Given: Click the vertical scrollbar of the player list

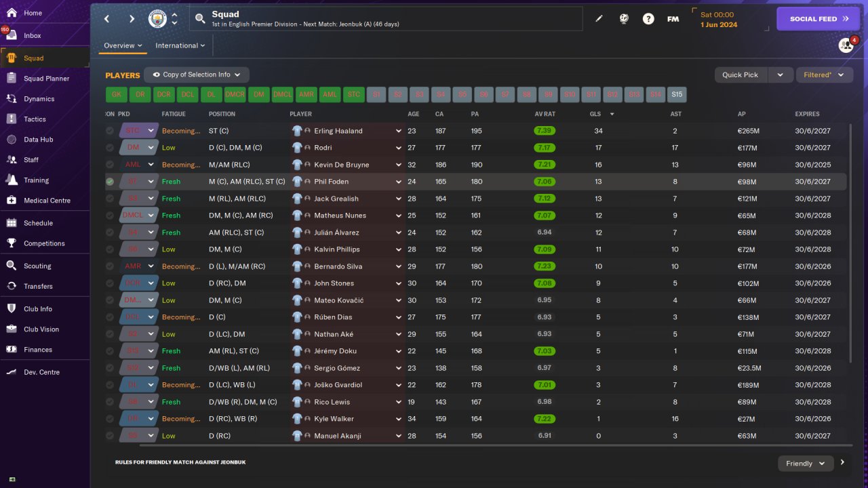Looking at the screenshot, I should tap(850, 244).
